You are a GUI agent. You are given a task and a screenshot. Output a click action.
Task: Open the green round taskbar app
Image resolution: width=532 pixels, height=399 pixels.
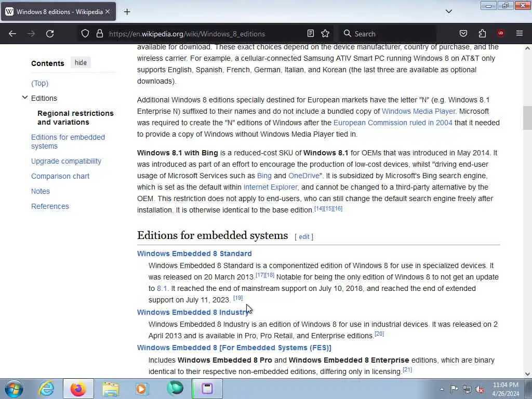[175, 389]
